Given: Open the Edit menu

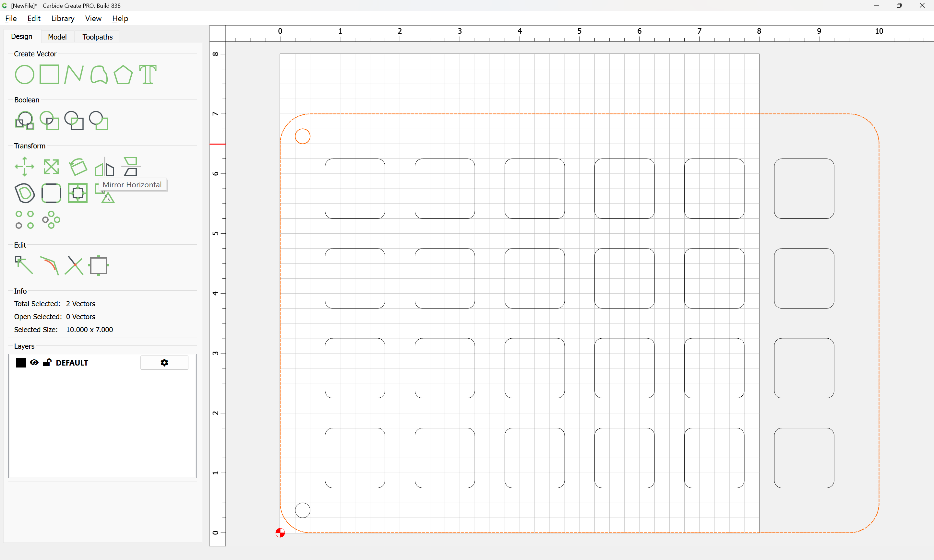Looking at the screenshot, I should [34, 18].
